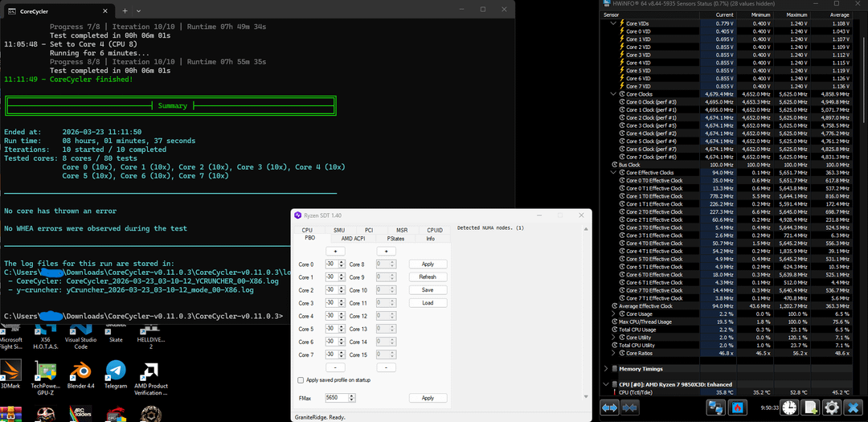
Task: Reset the HWiNFO clock timer icon
Action: tap(791, 408)
